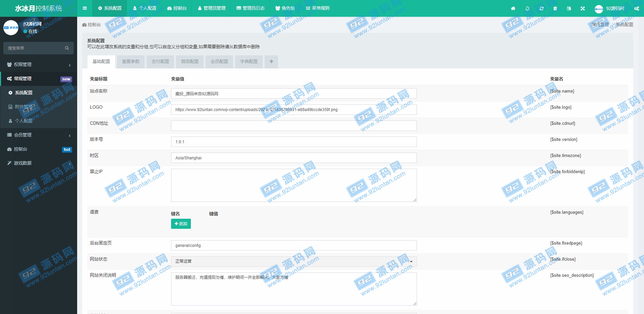Select 字典配置 config tab
644x314 pixels.
coord(249,62)
